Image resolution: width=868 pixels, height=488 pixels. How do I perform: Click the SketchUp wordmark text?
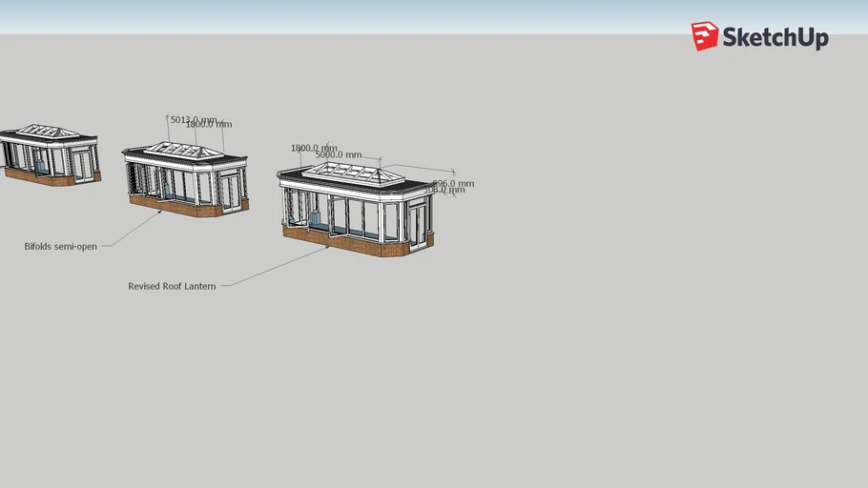point(775,38)
